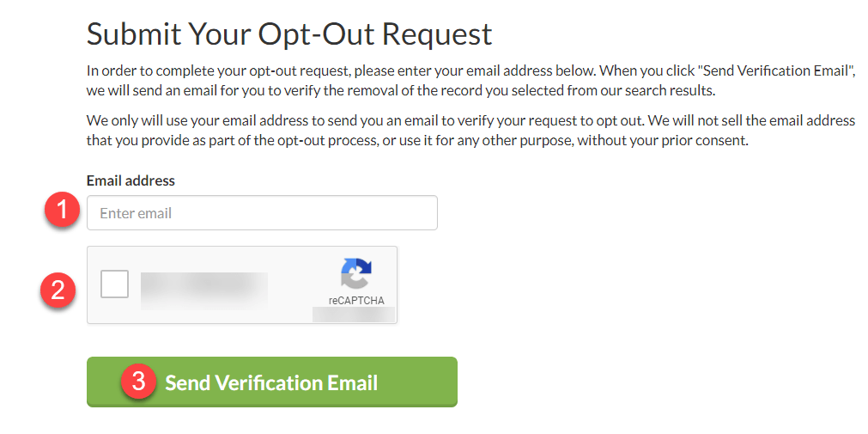This screenshot has width=868, height=434.
Task: Click the blurred label beside captcha checkbox
Action: pyautogui.click(x=204, y=290)
